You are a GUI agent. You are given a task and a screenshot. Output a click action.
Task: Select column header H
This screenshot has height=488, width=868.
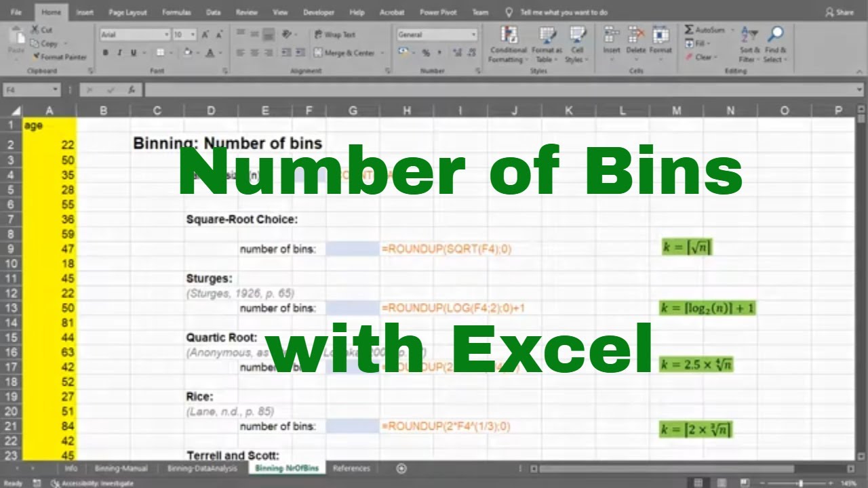[406, 111]
